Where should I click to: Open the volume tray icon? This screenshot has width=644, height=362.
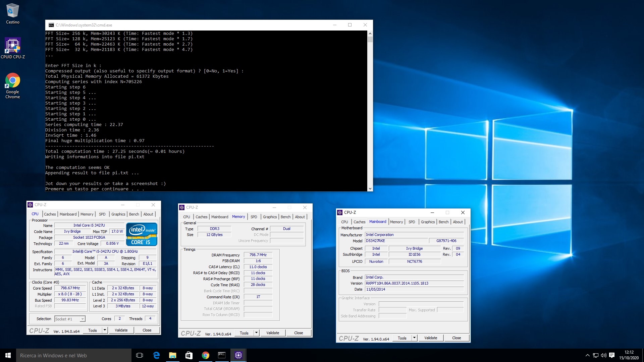(x=604, y=355)
